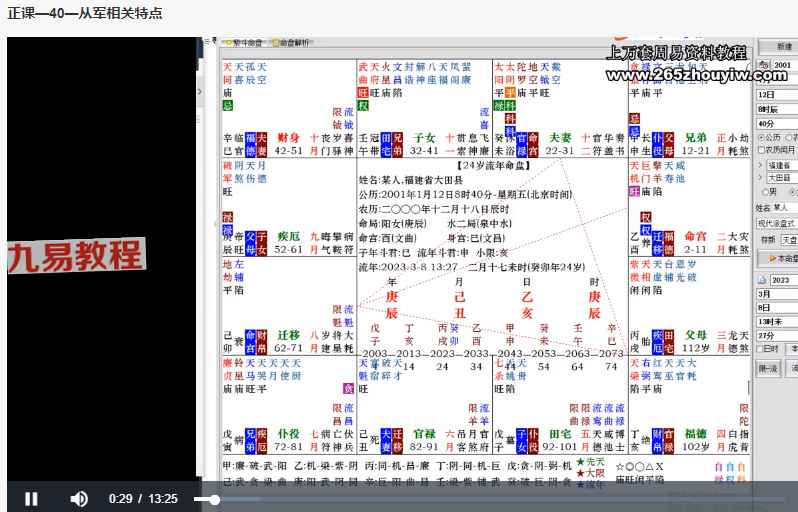Mute the video volume
The width and height of the screenshot is (798, 512).
79,498
